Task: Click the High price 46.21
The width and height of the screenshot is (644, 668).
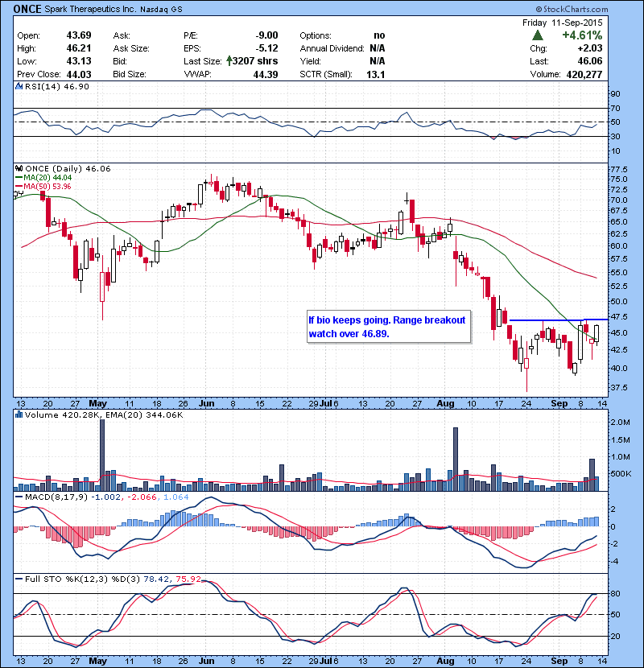Action: [x=79, y=48]
